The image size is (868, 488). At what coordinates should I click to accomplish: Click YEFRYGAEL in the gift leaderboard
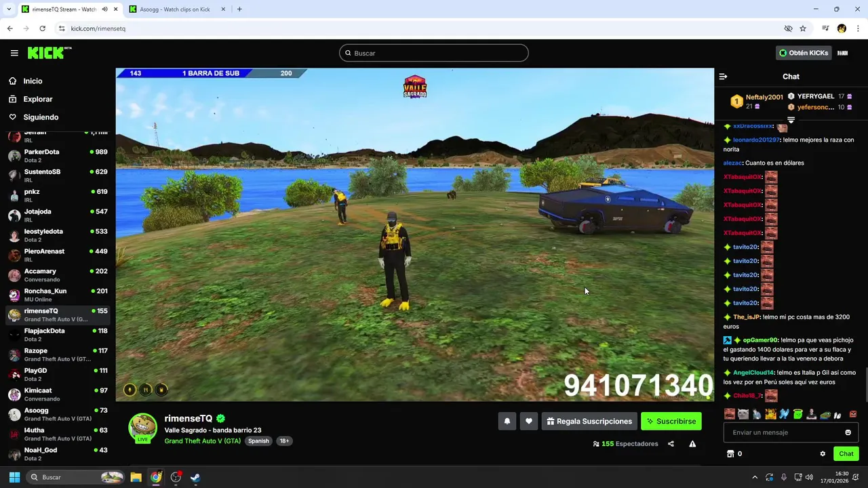(815, 96)
